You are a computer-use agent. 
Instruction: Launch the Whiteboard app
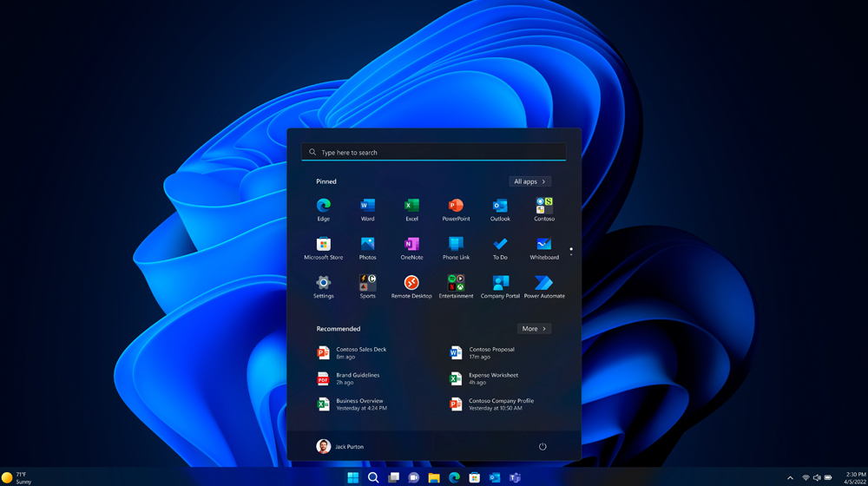[544, 248]
